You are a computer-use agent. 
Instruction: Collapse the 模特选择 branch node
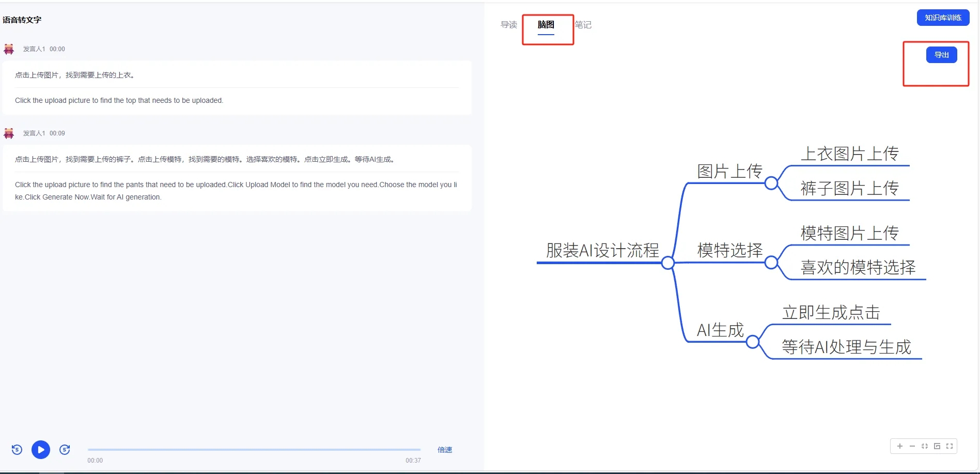click(x=771, y=263)
